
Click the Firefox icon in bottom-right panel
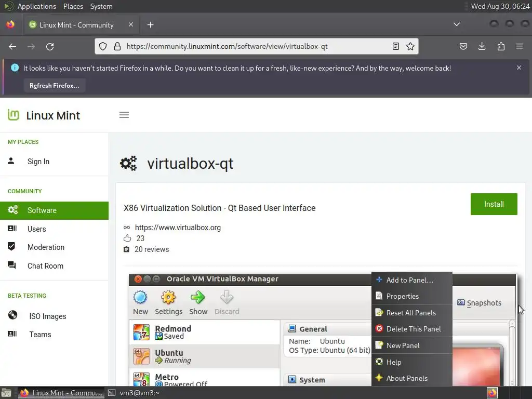click(492, 393)
